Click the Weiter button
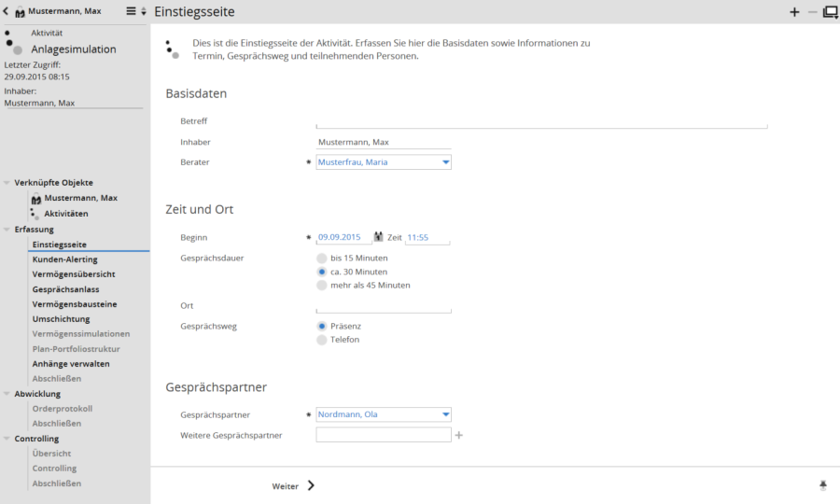The image size is (840, 504). tap(293, 486)
